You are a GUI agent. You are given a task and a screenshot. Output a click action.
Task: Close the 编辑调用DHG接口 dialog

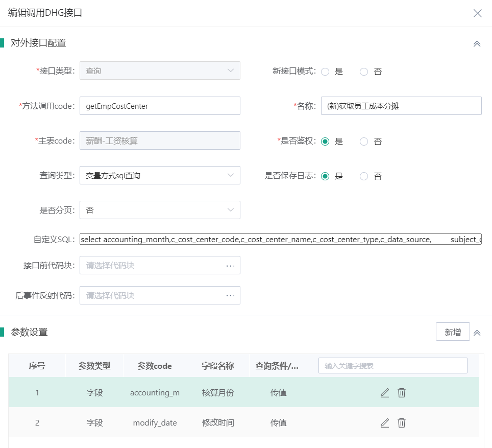[478, 13]
